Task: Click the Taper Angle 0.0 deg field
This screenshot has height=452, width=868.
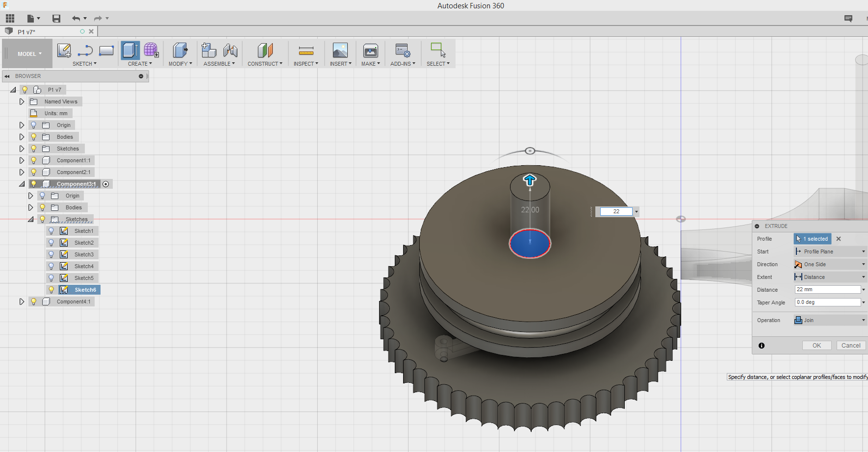Action: pyautogui.click(x=828, y=302)
